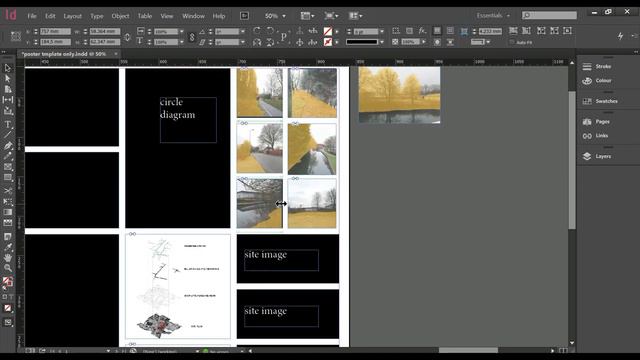Select the Selection tool arrow
The image size is (640, 360).
pos(7,68)
